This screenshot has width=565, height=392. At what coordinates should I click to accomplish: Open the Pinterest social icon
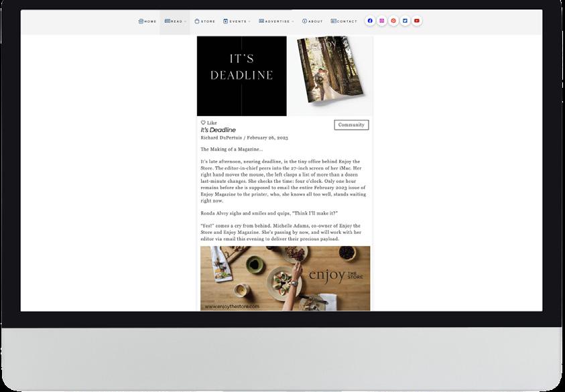[x=393, y=21]
